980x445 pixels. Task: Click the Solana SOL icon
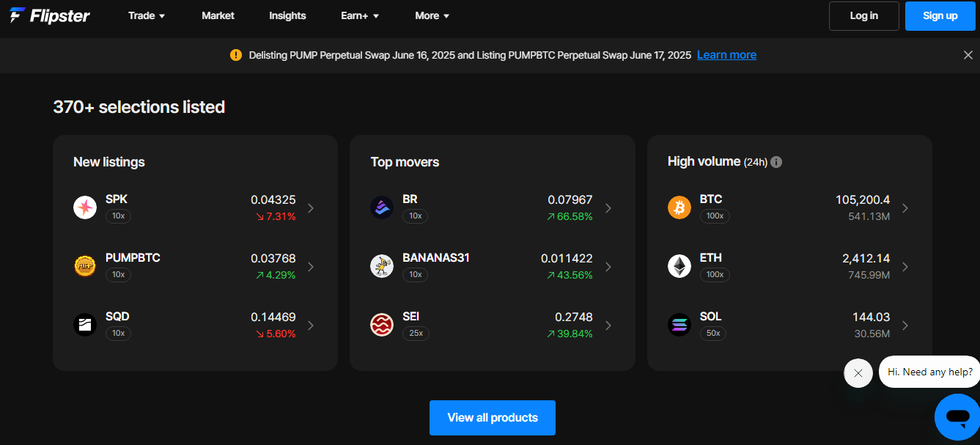click(679, 325)
